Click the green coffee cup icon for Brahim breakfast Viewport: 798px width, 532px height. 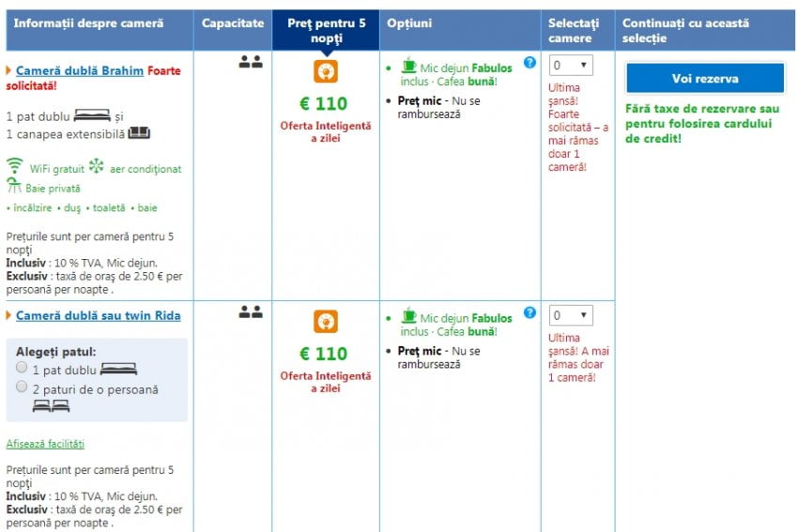click(408, 66)
